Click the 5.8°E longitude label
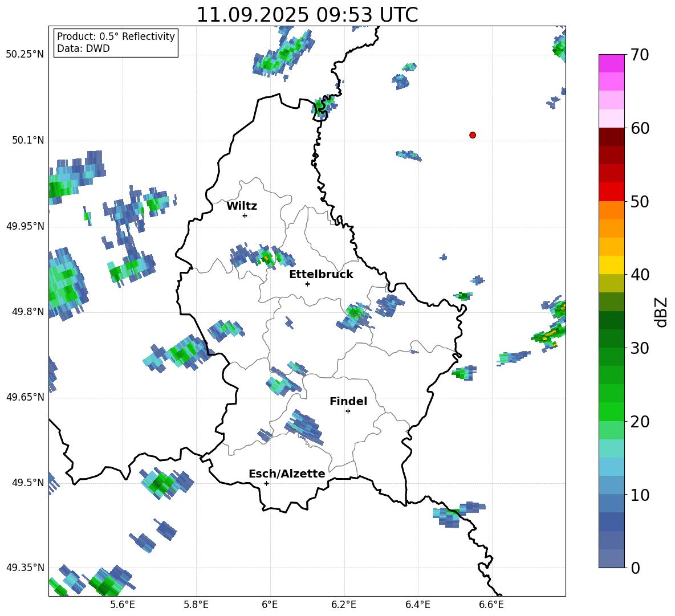Image resolution: width=675 pixels, height=616 pixels. pos(196,605)
